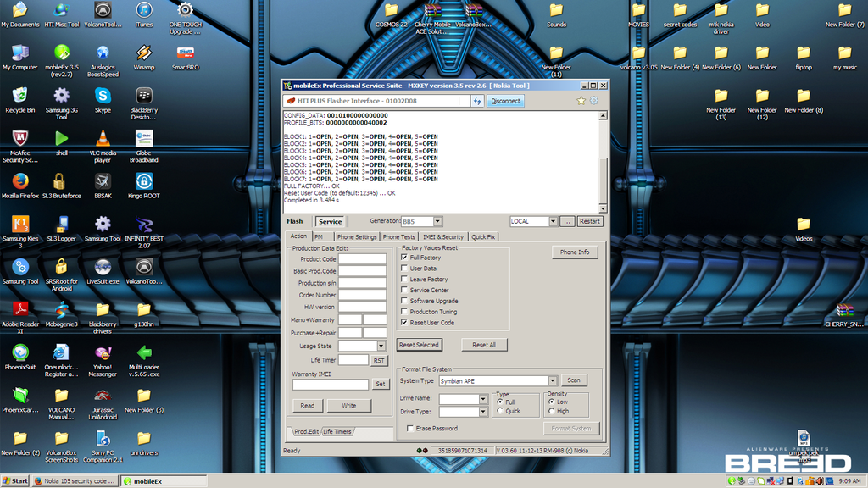This screenshot has height=488, width=868.
Task: Enable the User Data checkbox
Action: 404,269
